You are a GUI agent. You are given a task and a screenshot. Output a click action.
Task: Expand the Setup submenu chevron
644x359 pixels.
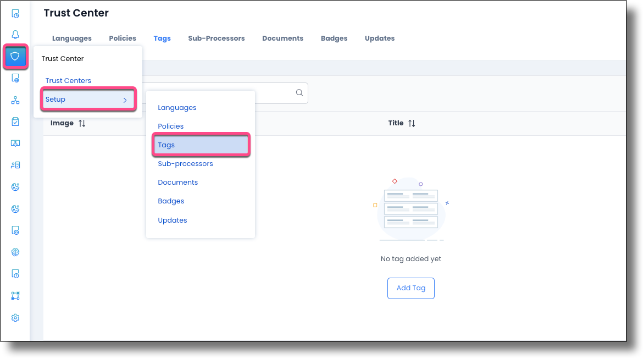(x=125, y=100)
